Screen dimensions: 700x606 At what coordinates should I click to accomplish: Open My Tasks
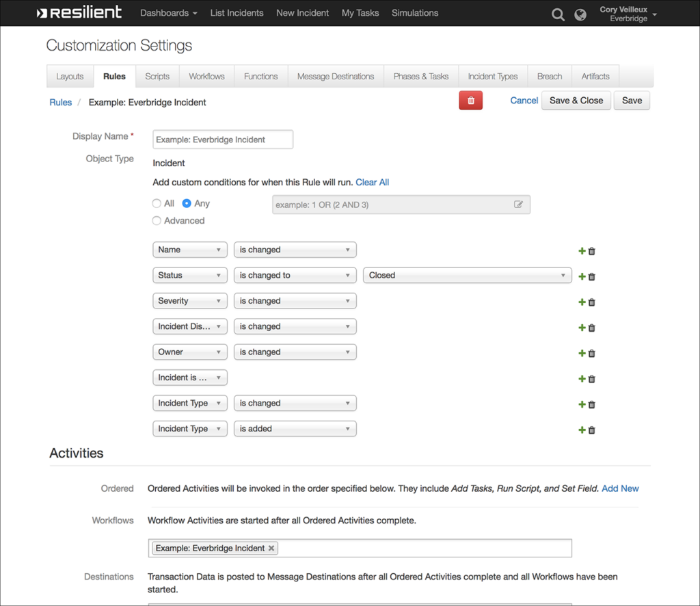360,13
